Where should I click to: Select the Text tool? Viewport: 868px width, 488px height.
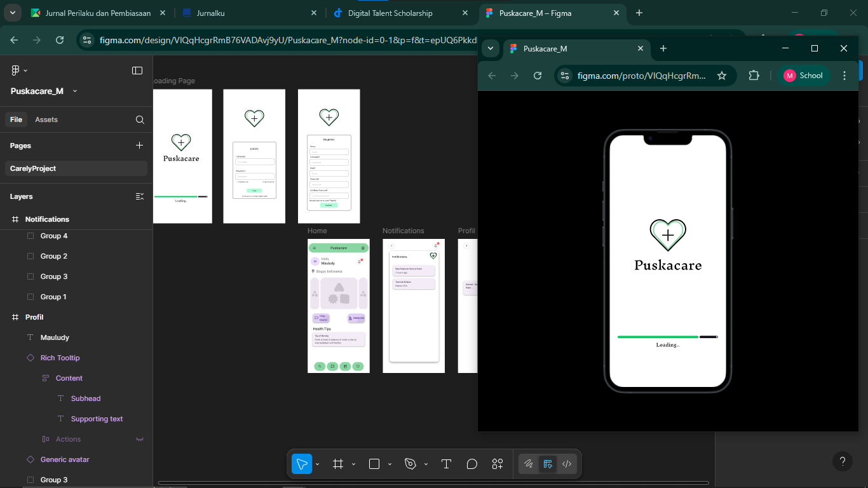(446, 464)
